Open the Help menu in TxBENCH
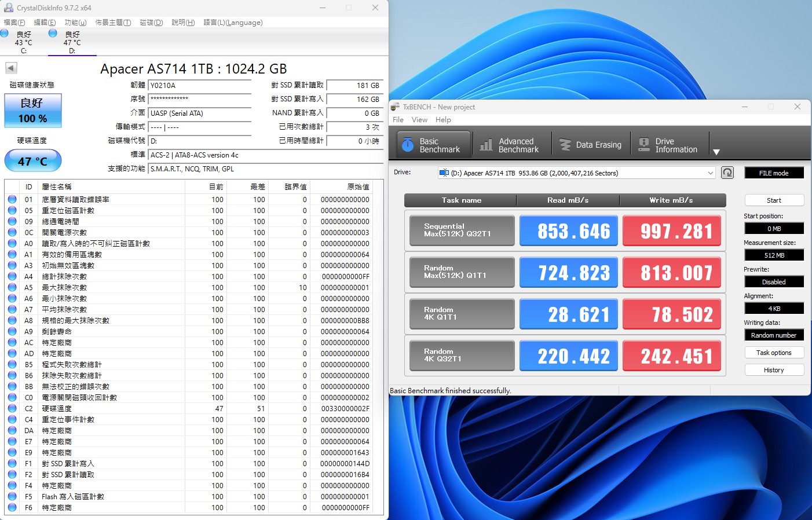812x520 pixels. [x=443, y=120]
